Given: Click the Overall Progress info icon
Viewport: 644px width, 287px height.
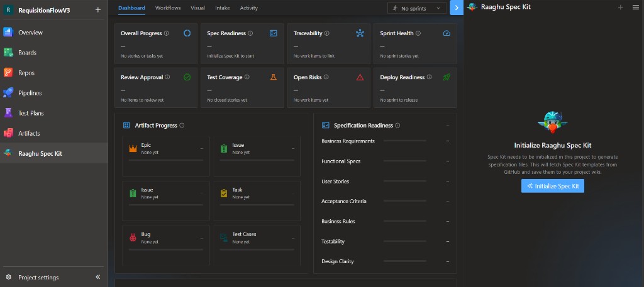Looking at the screenshot, I should pyautogui.click(x=166, y=33).
